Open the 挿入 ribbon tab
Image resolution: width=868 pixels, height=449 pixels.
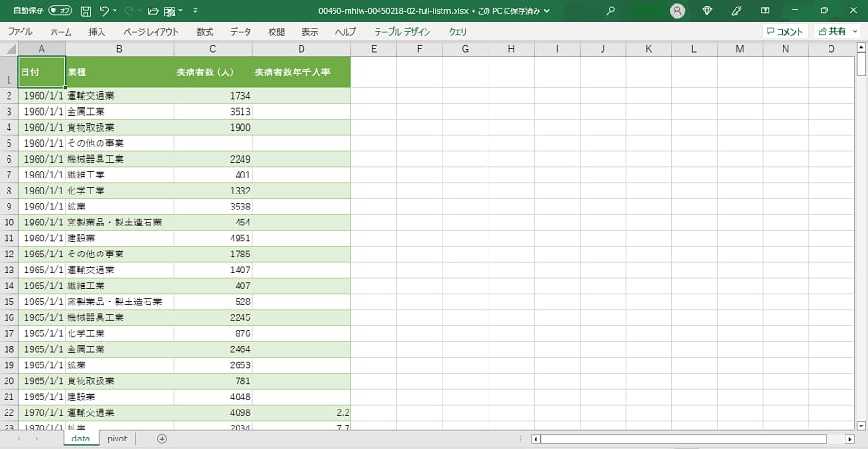click(x=97, y=31)
